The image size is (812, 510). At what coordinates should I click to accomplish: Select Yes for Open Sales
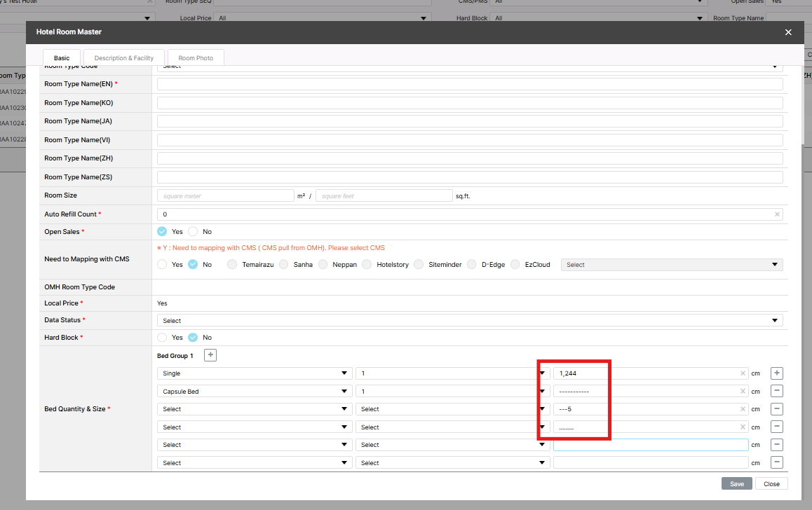[x=162, y=231]
